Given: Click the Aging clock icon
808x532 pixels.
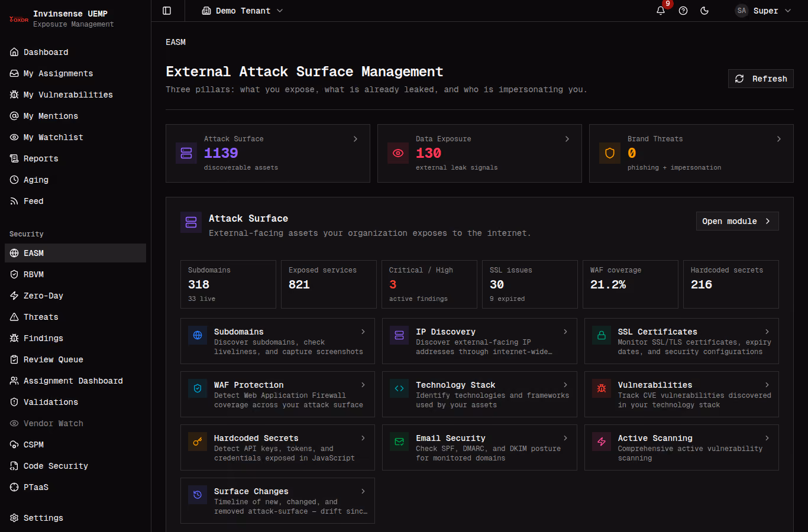Looking at the screenshot, I should 14,180.
